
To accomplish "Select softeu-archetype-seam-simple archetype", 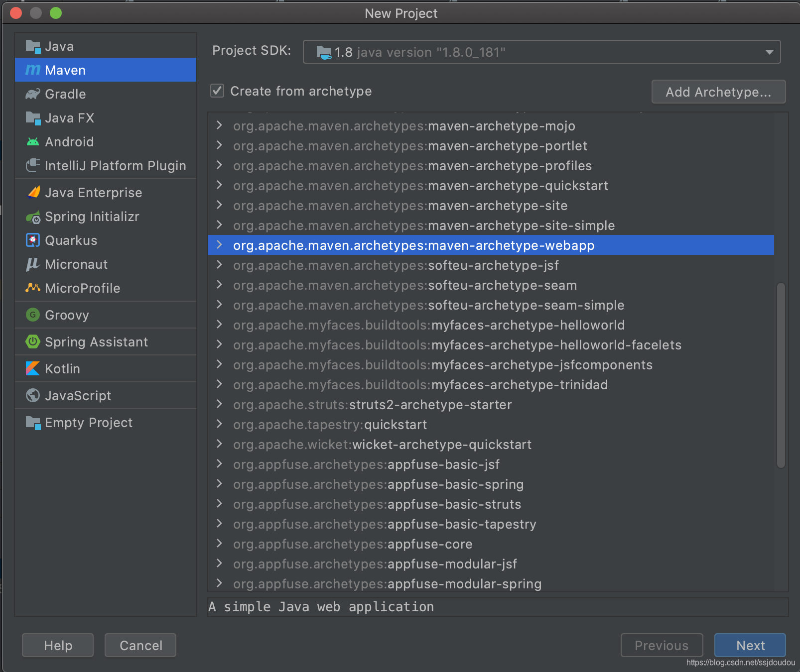I will [x=491, y=305].
